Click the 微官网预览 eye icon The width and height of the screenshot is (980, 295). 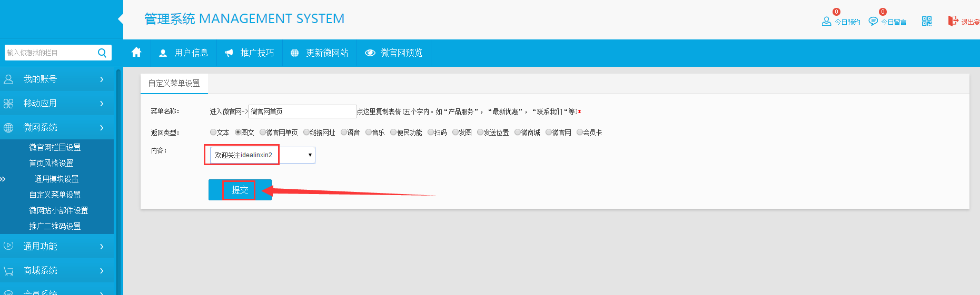click(x=370, y=53)
